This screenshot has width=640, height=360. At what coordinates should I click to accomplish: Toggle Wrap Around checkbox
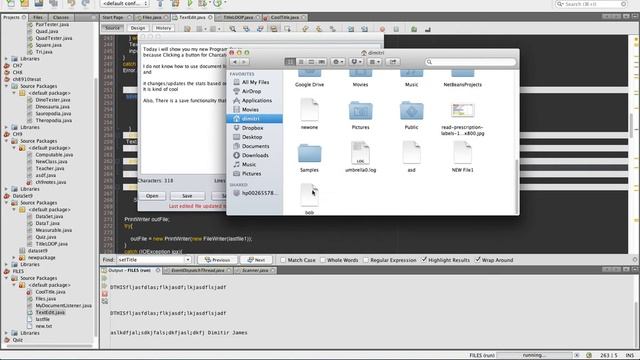478,260
